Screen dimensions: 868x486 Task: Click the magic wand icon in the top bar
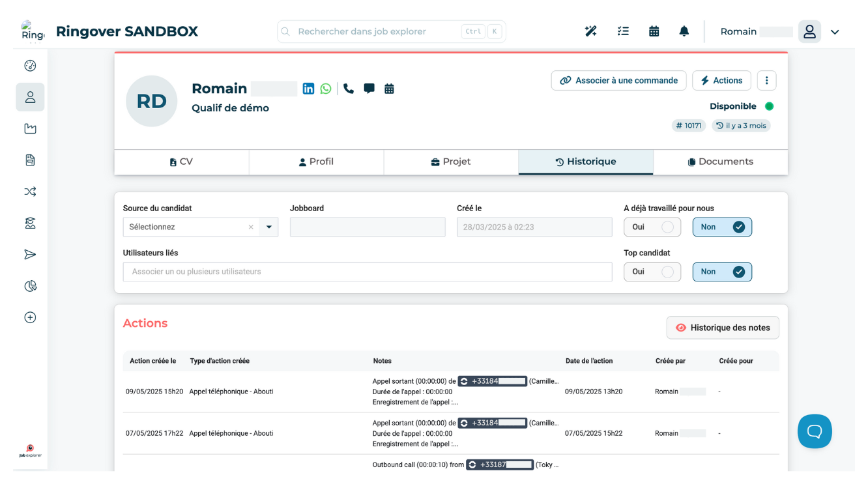pyautogui.click(x=590, y=31)
